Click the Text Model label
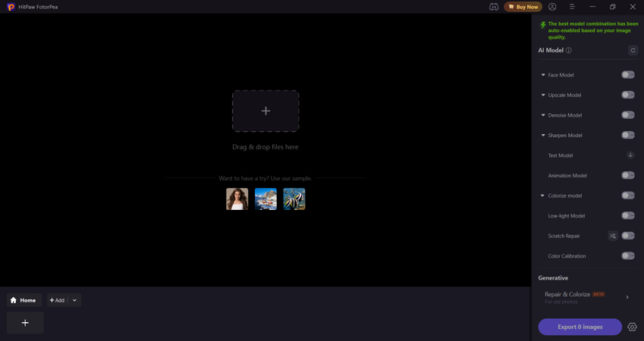Screen dimensions: 644x341 (561, 155)
